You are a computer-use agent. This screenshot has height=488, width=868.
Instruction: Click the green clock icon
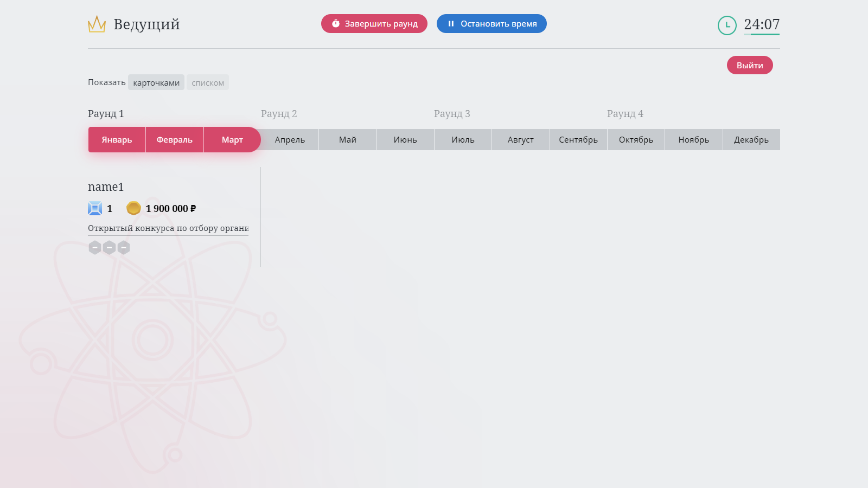727,25
